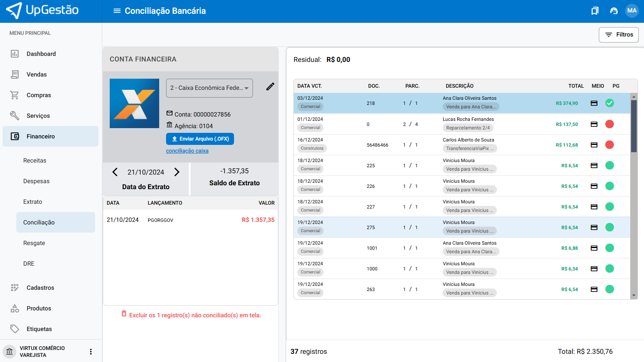Viewport: 644px width, 362px height.
Task: Click the bookmark icon in header
Action: 595,11
